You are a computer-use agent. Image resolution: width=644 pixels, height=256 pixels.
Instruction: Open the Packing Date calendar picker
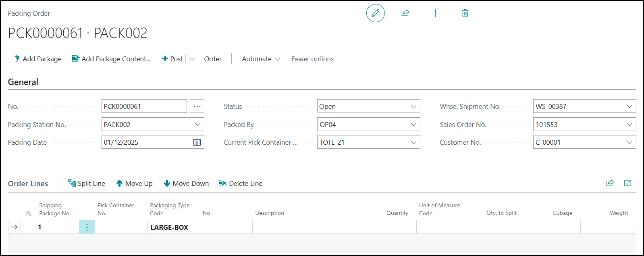197,142
